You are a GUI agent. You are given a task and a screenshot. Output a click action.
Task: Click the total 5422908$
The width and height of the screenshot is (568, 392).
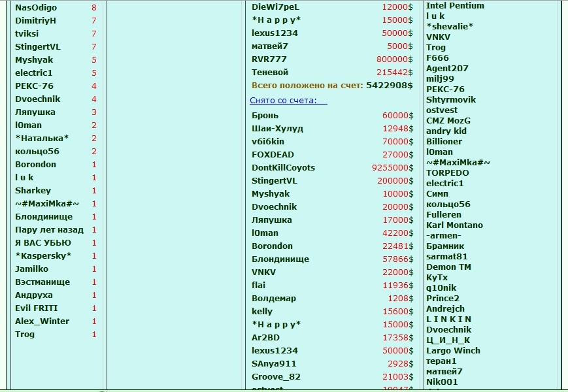coord(390,86)
